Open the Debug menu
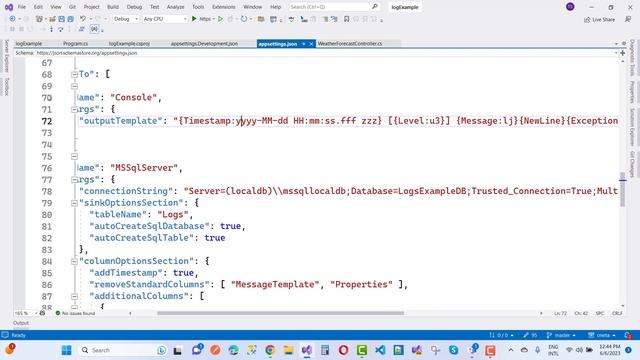The image size is (640, 360). (134, 7)
